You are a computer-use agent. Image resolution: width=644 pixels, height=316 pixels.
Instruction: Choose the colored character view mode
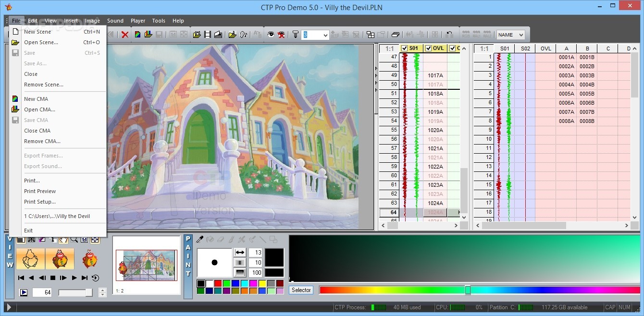tap(60, 259)
